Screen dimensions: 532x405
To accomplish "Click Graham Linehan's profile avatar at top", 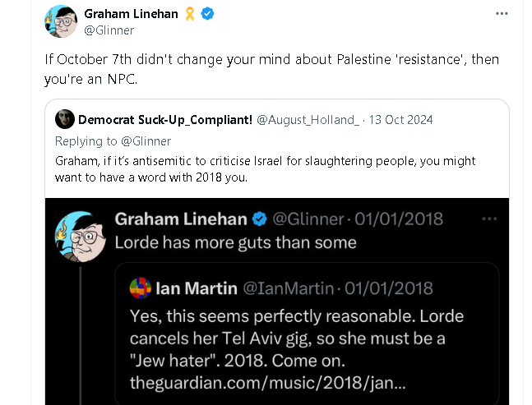I will (60, 21).
